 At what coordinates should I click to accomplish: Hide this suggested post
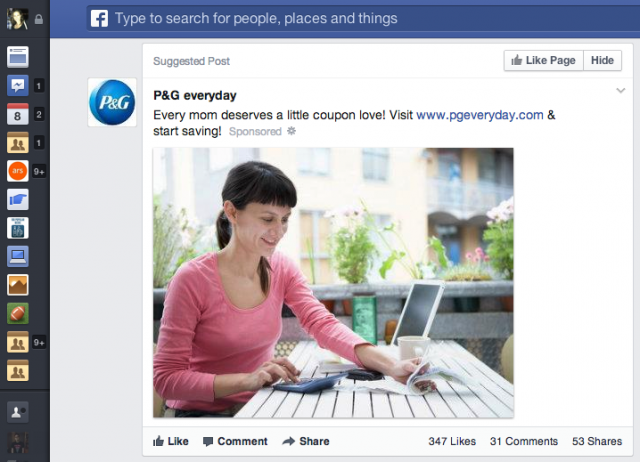coord(602,60)
